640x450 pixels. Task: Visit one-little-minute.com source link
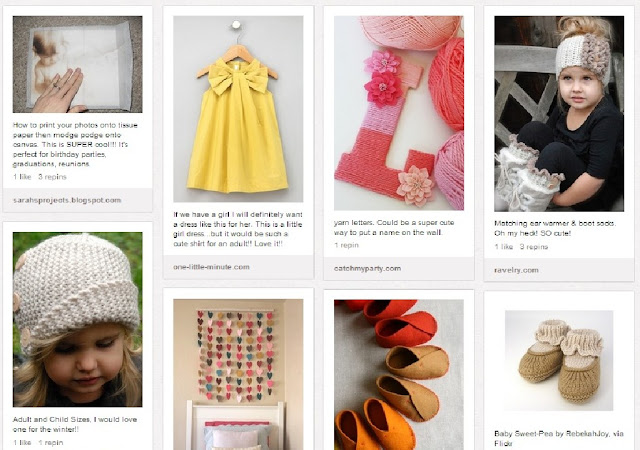coord(211,267)
